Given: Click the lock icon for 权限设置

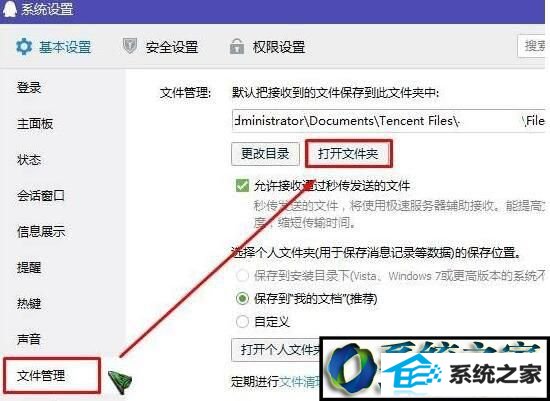Looking at the screenshot, I should pos(237,46).
